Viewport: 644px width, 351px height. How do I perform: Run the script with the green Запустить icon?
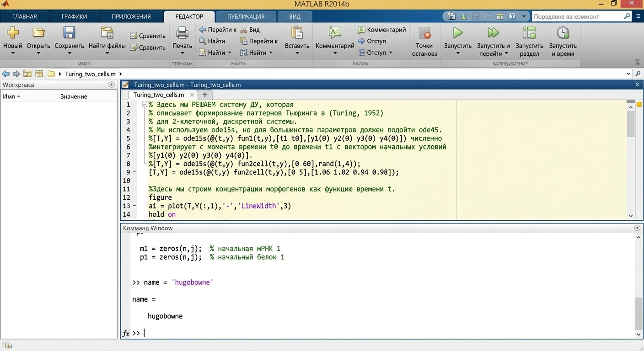click(x=458, y=33)
